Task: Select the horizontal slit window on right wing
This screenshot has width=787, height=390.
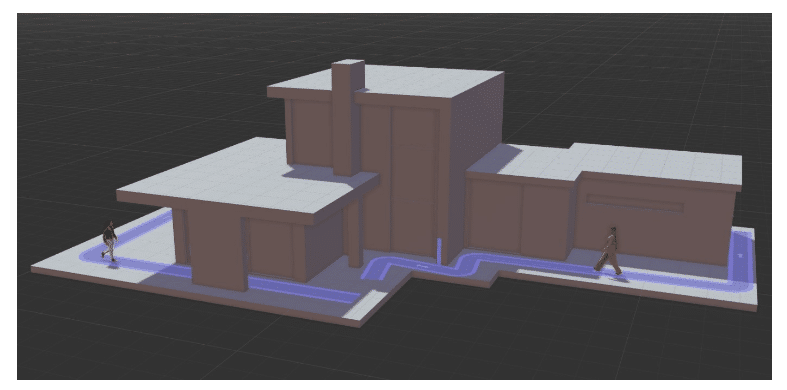Action: [x=634, y=203]
